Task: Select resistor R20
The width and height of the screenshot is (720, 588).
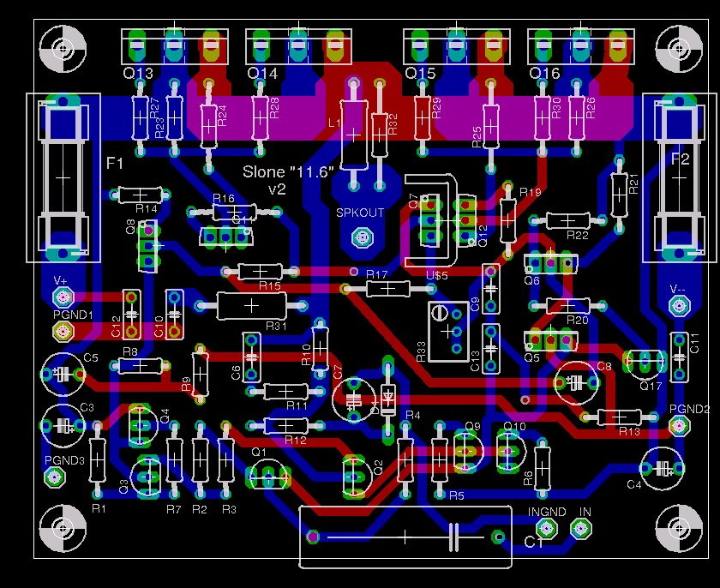Action: 568,306
